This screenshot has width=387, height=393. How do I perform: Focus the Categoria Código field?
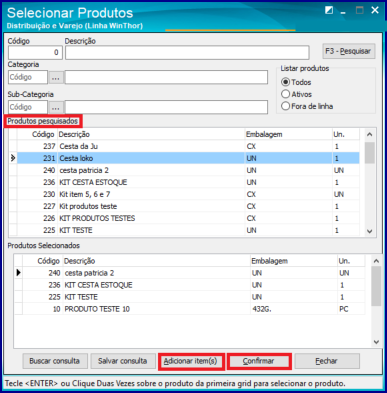[x=28, y=77]
